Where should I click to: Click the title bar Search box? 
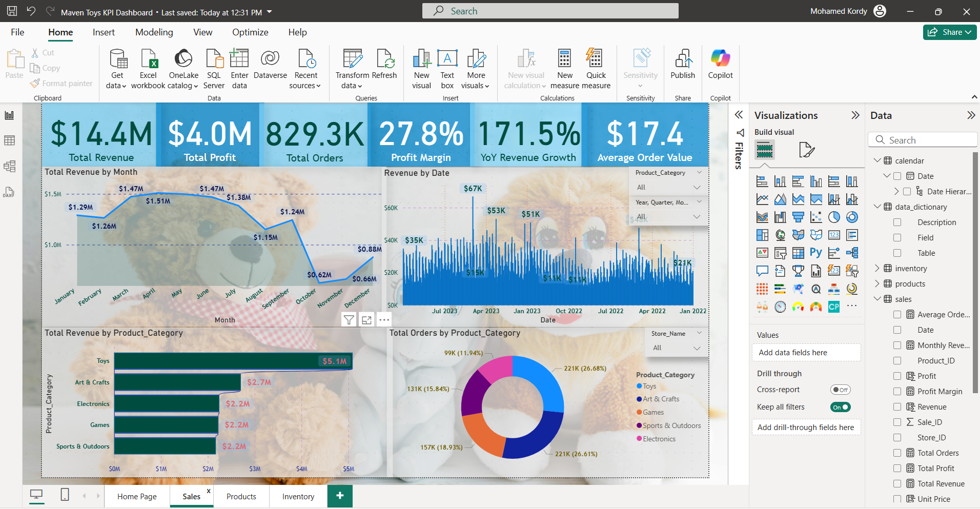tap(550, 11)
